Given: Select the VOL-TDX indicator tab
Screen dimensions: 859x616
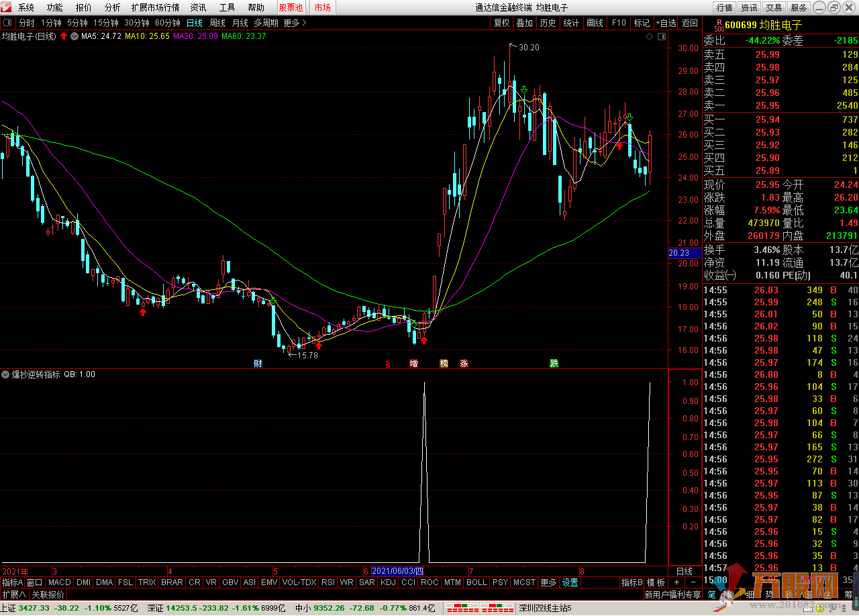Looking at the screenshot, I should point(299,582).
